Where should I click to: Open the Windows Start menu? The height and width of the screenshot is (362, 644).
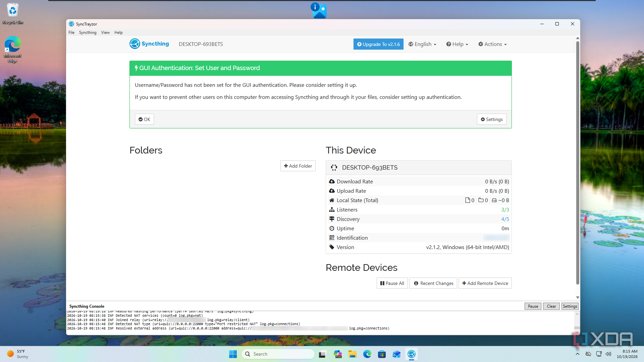click(233, 354)
